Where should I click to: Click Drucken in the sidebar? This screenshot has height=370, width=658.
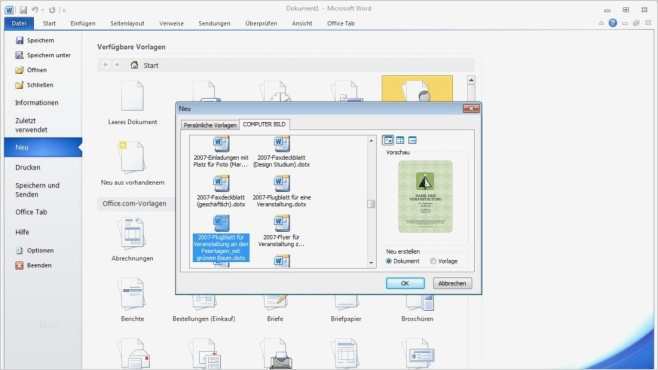(x=28, y=167)
